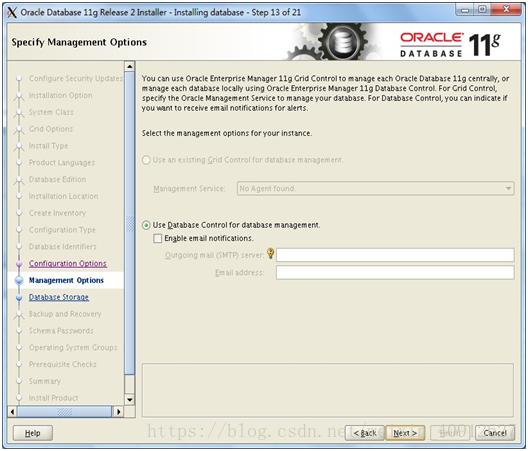Click the empty message box at the bottom

[x=328, y=390]
